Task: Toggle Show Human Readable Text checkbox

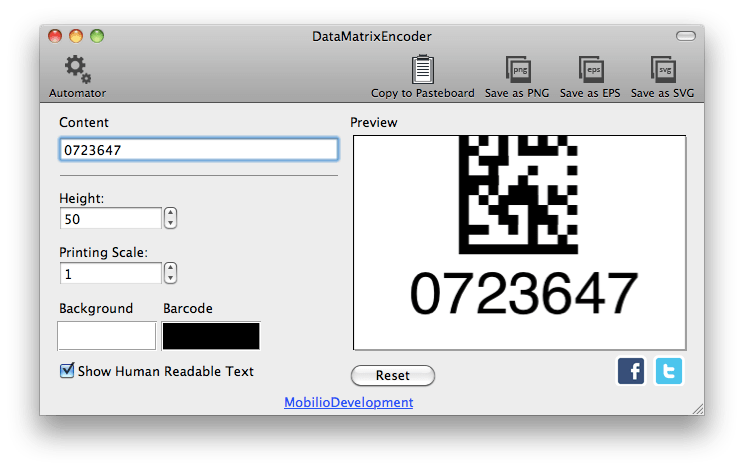Action: [67, 370]
